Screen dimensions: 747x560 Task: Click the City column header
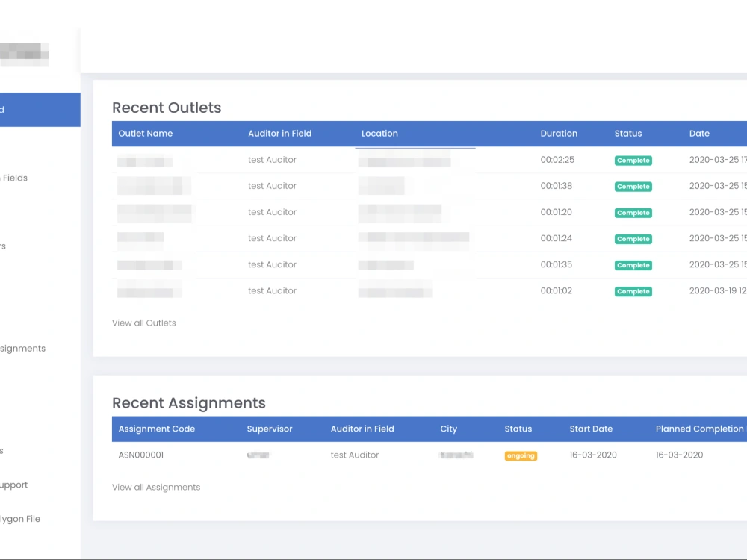(448, 429)
